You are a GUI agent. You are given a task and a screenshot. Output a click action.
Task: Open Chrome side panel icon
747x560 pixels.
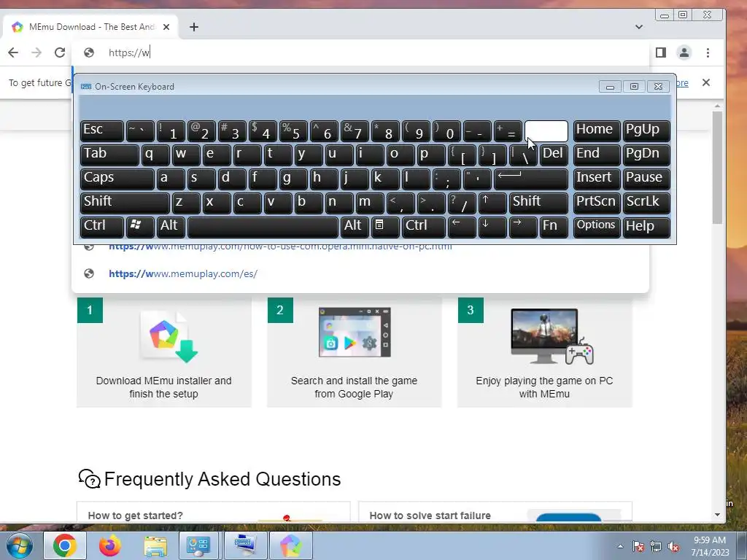661,52
